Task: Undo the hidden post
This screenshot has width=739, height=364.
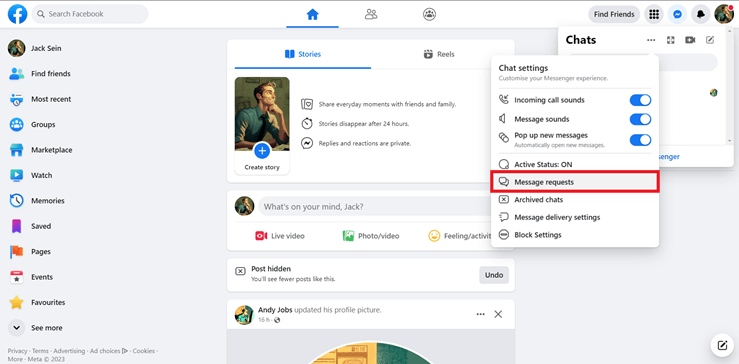Action: 494,275
